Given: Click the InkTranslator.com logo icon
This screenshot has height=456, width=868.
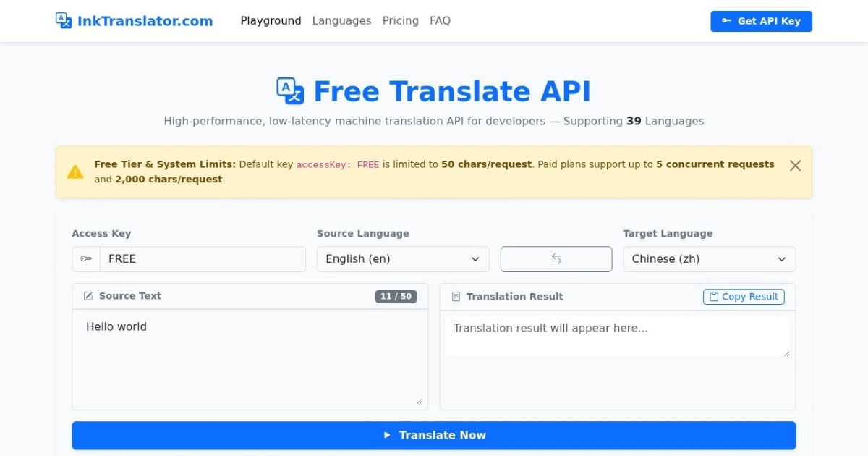Looking at the screenshot, I should tap(64, 20).
